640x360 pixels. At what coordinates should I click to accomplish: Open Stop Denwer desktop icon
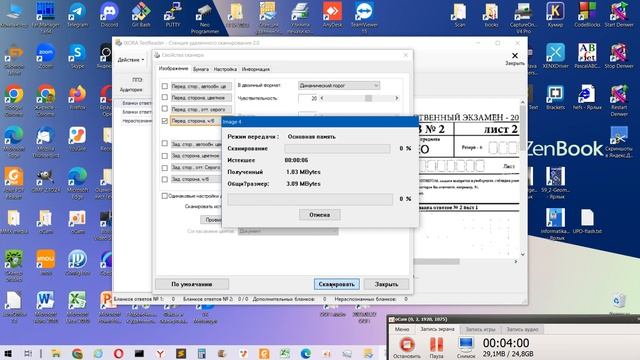click(x=619, y=56)
